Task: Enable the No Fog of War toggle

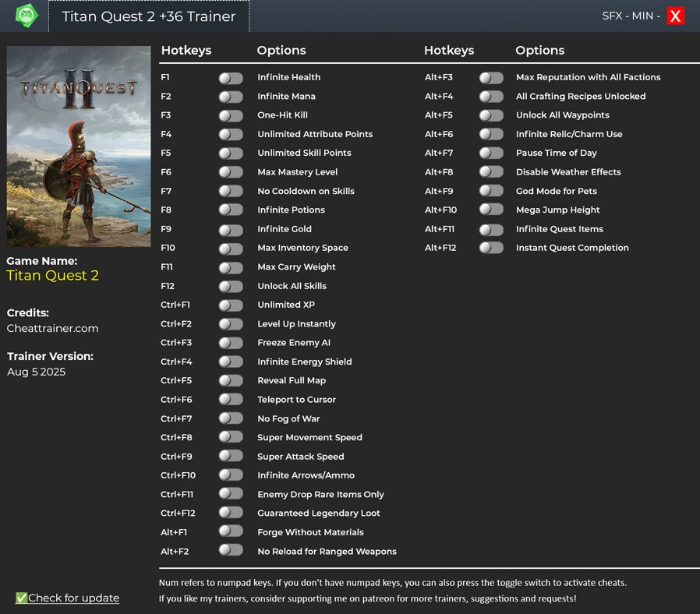Action: [231, 418]
